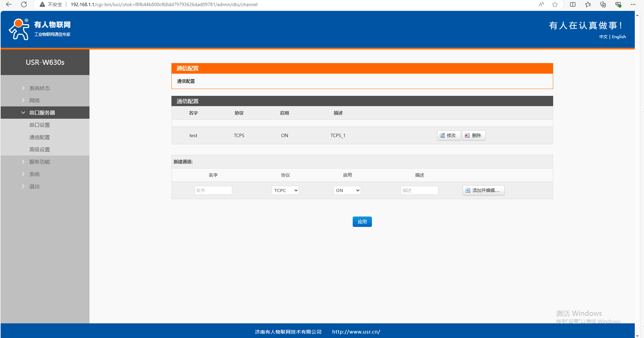Open 串口设置 in the sidebar menu
Screen dimensions: 644x338
40,125
